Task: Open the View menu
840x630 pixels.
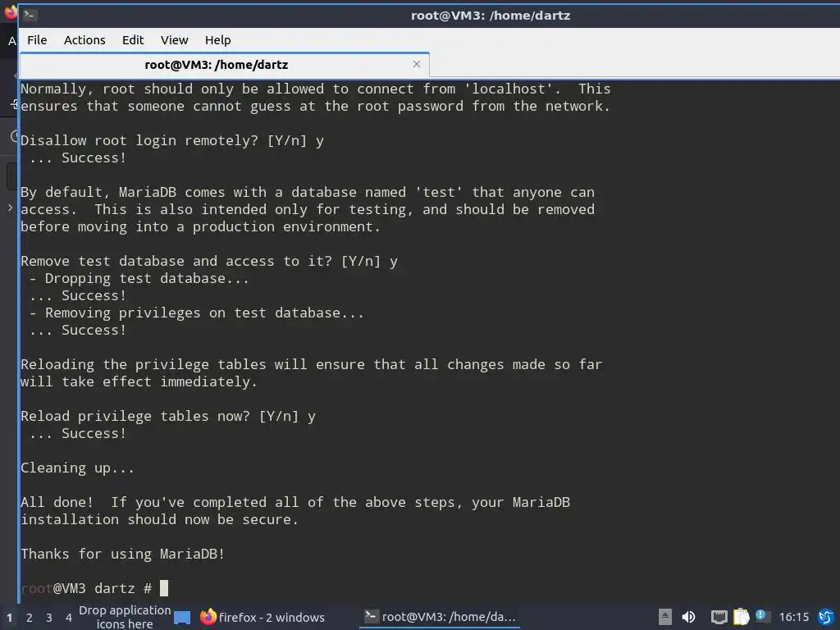Action: tap(175, 40)
